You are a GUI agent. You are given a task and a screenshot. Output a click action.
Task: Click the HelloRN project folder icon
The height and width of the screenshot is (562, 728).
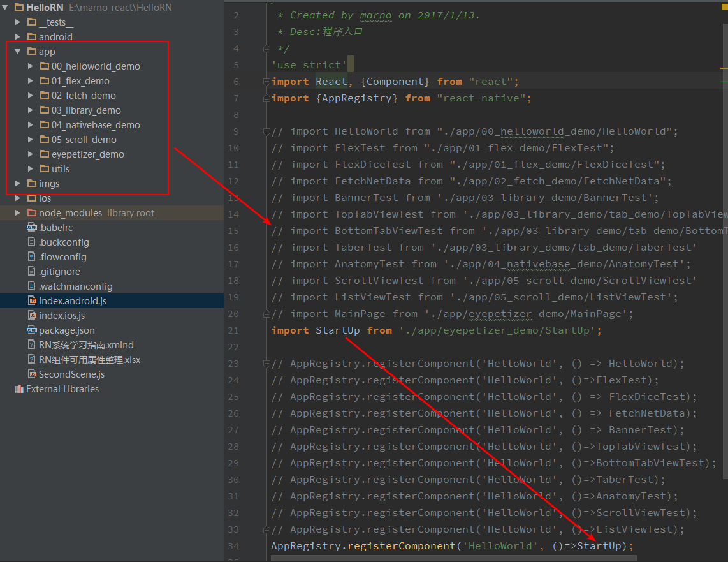coord(19,7)
